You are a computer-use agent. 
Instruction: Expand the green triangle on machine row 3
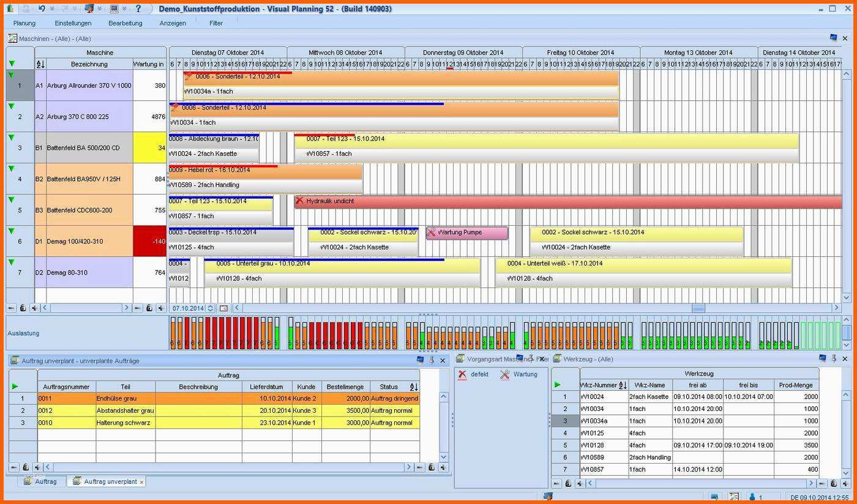pos(11,137)
